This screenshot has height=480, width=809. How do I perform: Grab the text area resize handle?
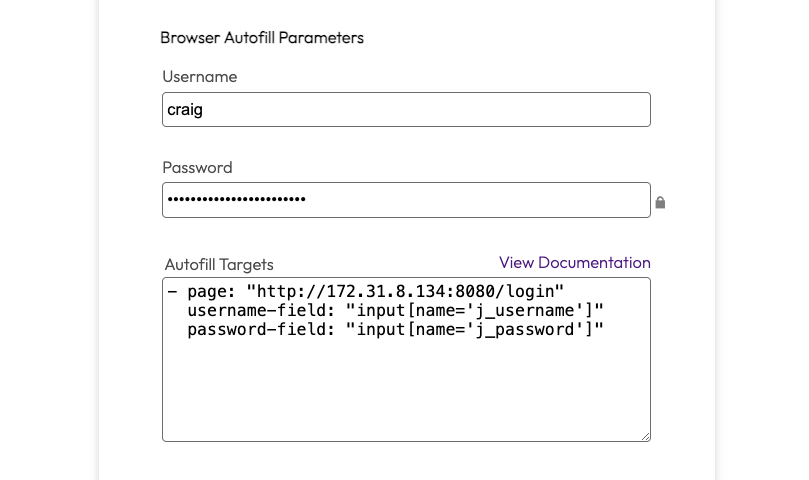click(645, 436)
